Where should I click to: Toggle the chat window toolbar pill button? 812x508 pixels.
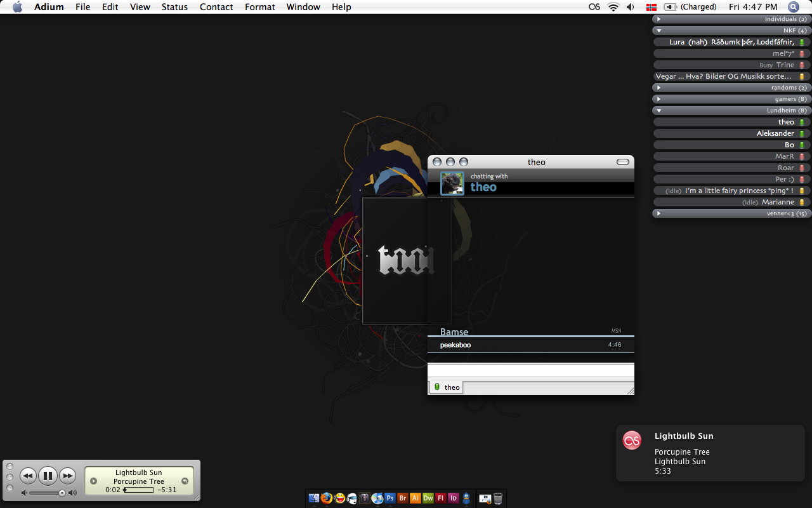623,162
